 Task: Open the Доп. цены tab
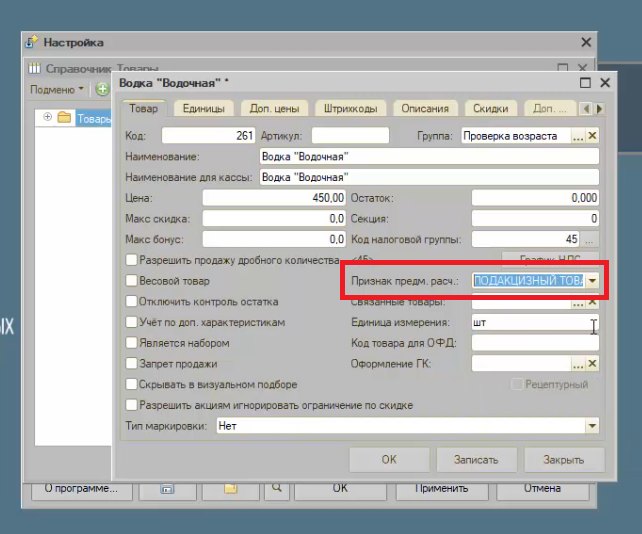coord(274,109)
